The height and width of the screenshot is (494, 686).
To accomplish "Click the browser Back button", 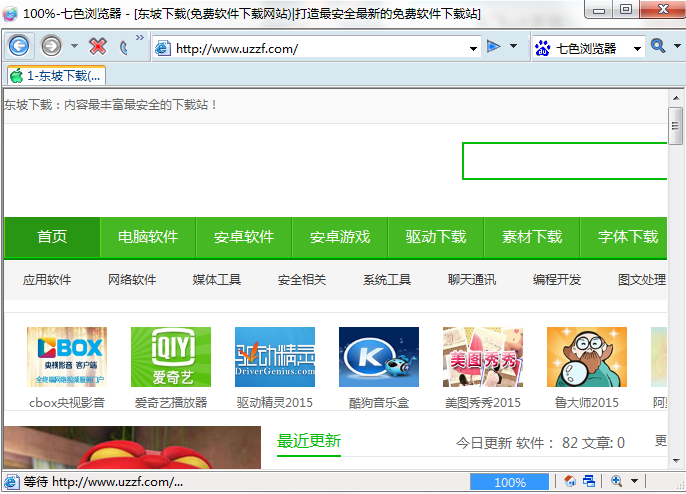I will [x=20, y=46].
